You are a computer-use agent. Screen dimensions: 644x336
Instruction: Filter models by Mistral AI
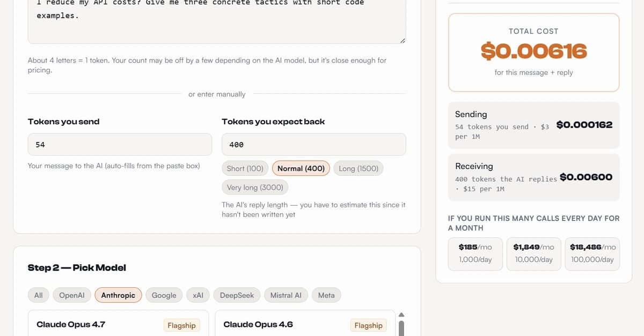click(x=286, y=295)
